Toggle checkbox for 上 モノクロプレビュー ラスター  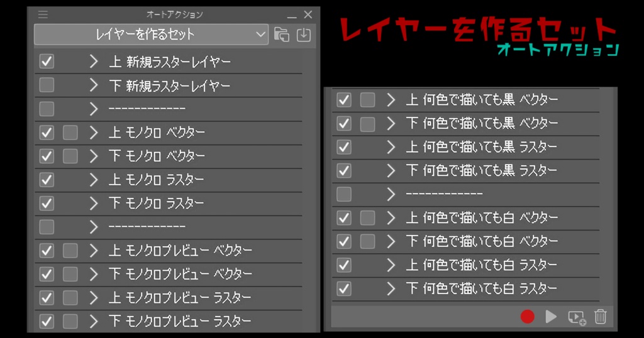47,298
